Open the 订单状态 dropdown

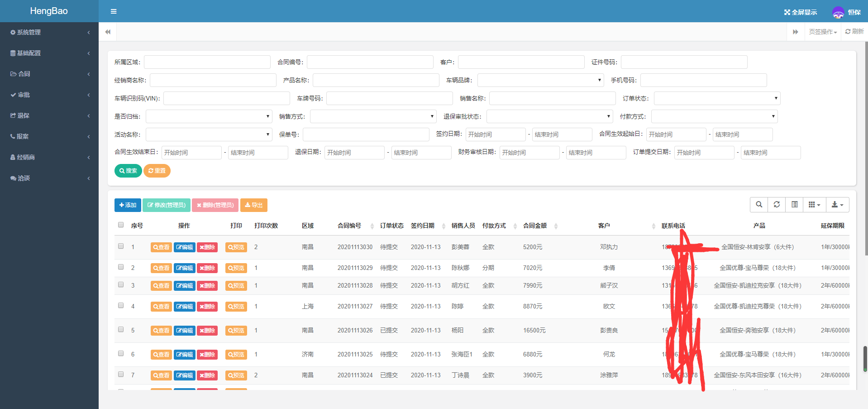(x=717, y=98)
